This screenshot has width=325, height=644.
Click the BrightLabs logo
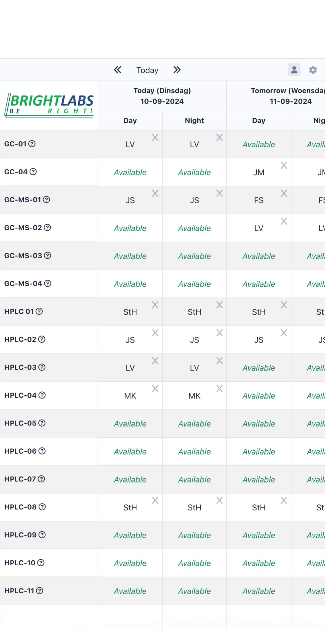click(49, 105)
